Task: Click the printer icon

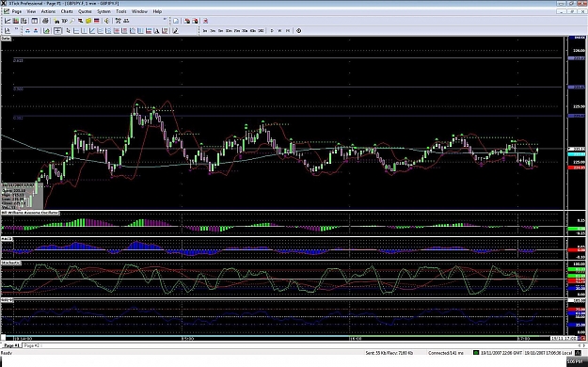Action: (x=46, y=21)
